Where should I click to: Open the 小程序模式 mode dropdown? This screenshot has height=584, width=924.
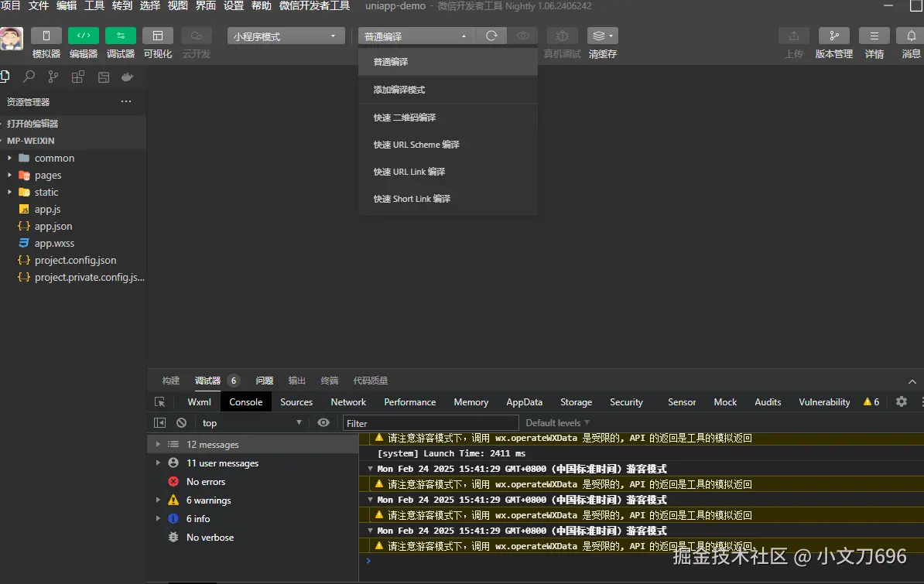286,36
